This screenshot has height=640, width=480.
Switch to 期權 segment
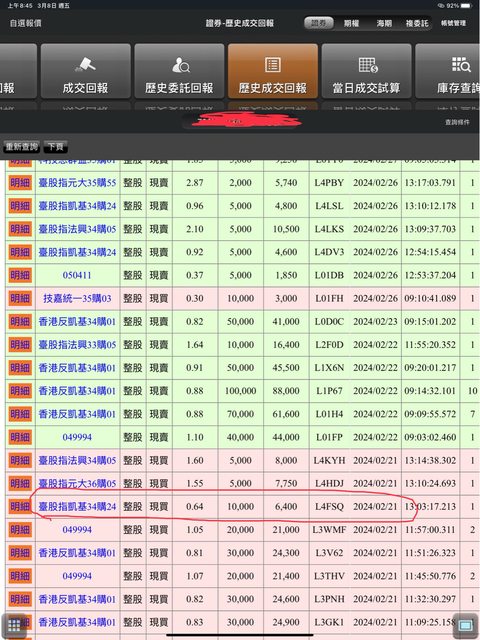click(351, 23)
